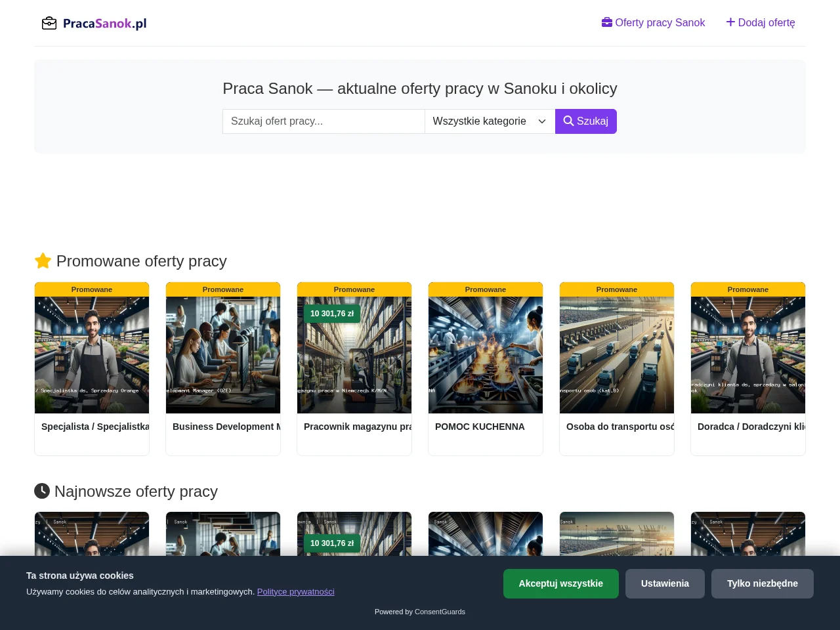Open cookie Ustawienia button

[x=665, y=583]
